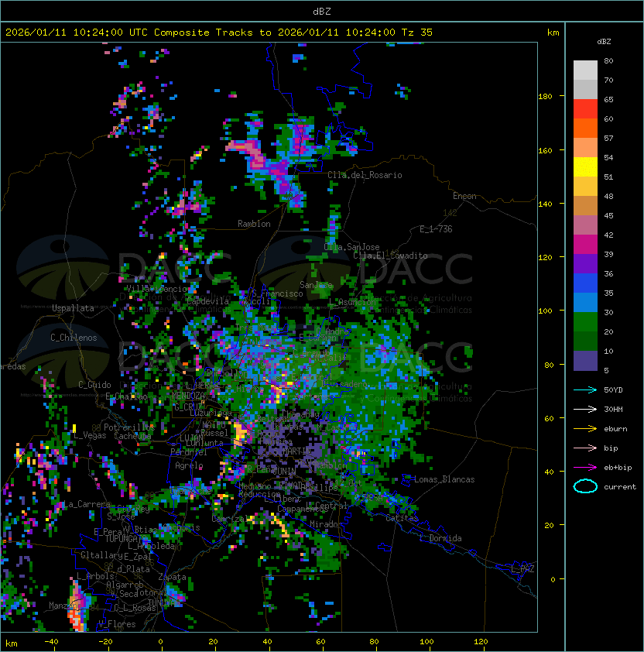Select the yellow 51–54 dBZ color swatch

pyautogui.click(x=585, y=167)
